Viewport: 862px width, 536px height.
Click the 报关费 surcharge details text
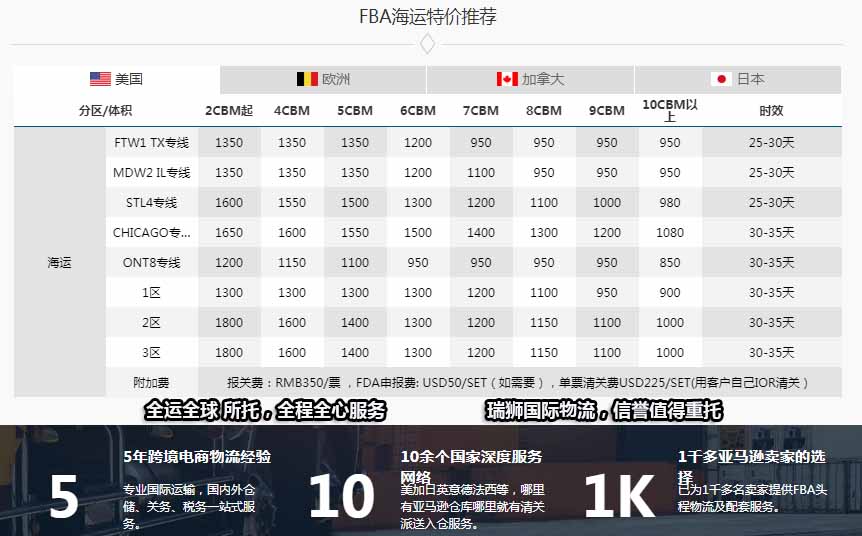518,382
